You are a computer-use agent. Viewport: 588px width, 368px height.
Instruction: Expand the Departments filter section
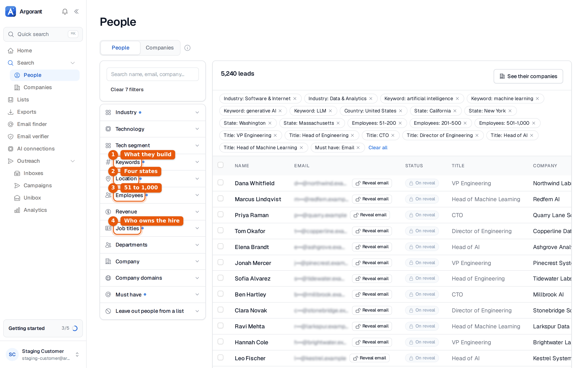click(x=153, y=245)
